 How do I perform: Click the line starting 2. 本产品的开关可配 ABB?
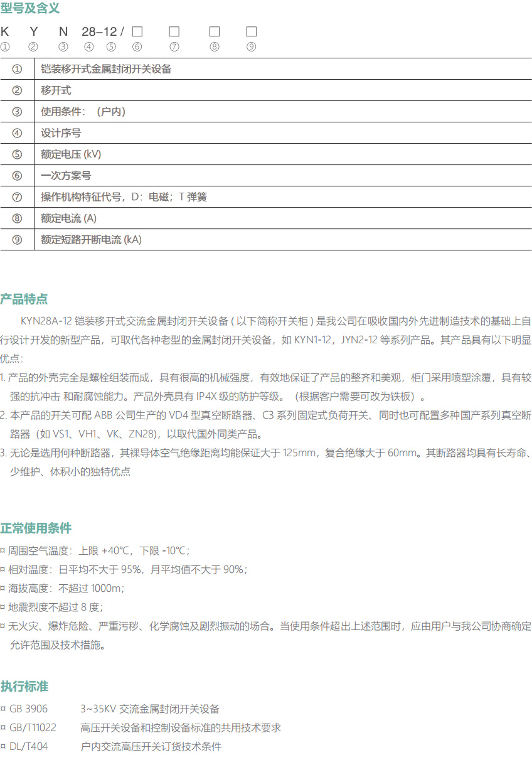266,415
